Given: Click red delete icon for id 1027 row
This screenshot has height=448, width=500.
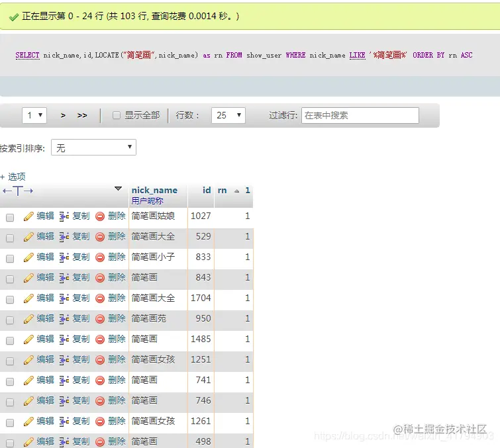Looking at the screenshot, I should [x=100, y=216].
